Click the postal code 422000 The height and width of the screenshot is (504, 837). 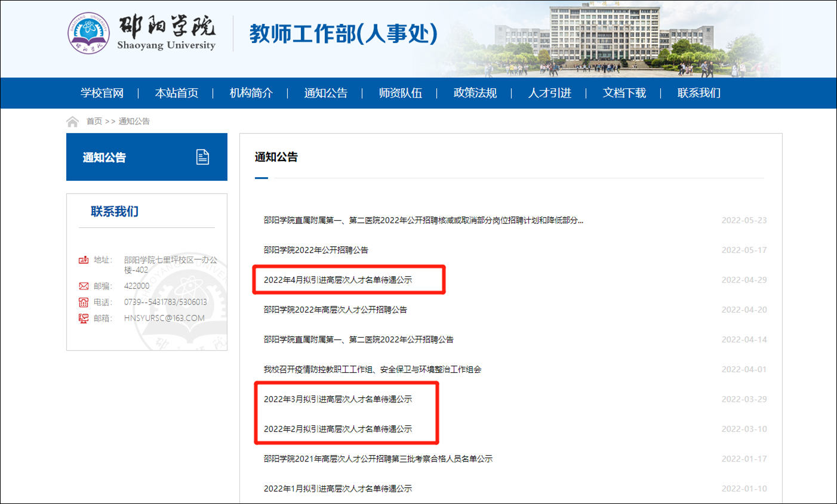click(x=137, y=286)
